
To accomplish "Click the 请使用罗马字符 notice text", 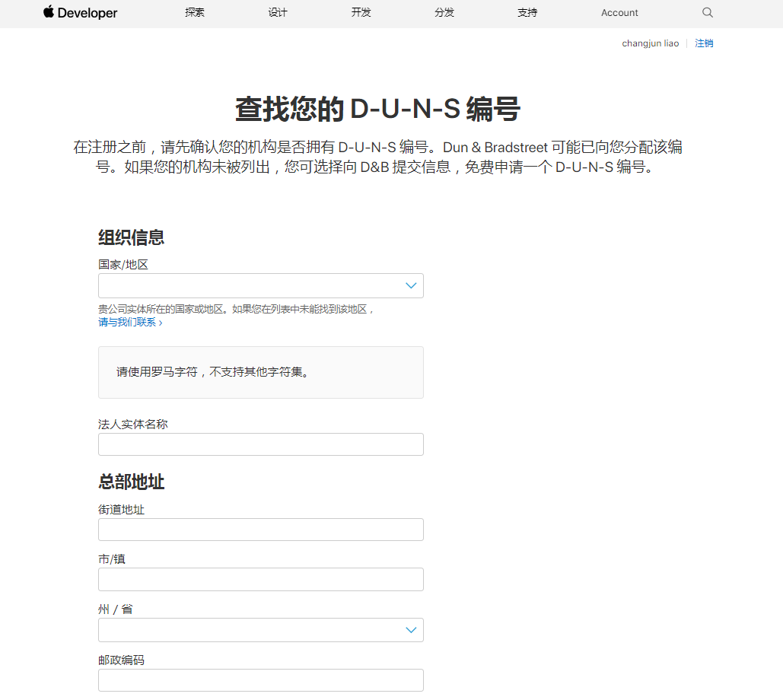I will pos(214,372).
